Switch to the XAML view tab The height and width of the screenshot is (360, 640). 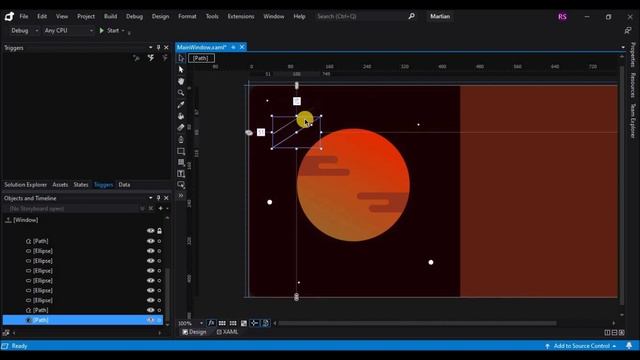coord(227,332)
